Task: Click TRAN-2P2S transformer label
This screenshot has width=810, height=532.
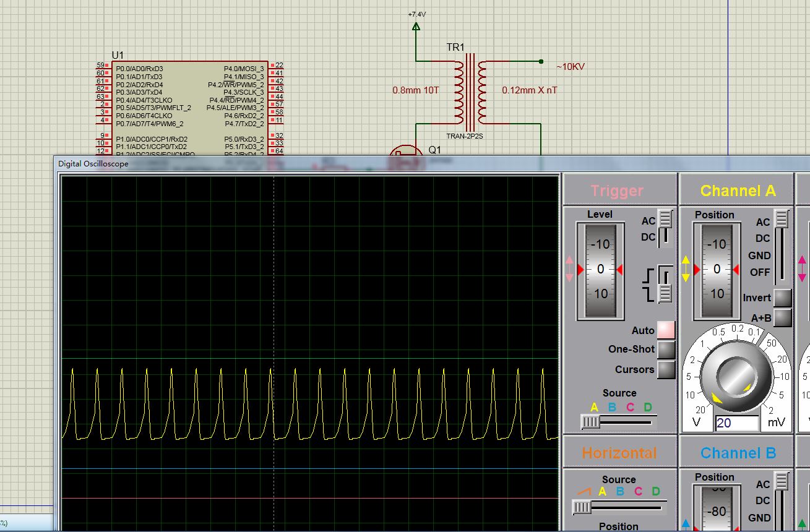Action: [x=465, y=135]
